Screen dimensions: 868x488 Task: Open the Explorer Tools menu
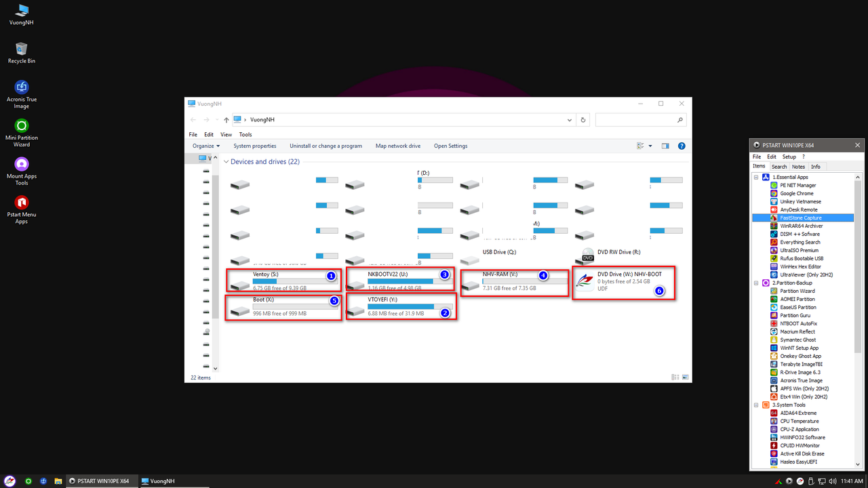coord(245,135)
